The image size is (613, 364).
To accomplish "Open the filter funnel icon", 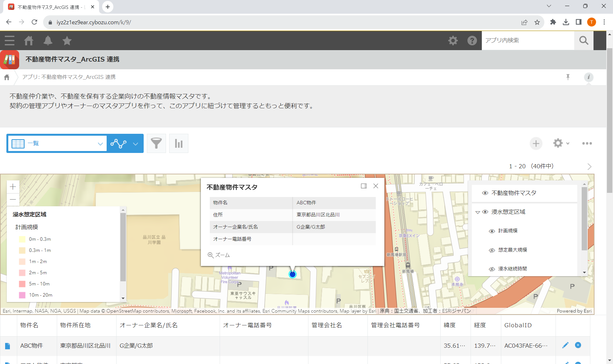I will pyautogui.click(x=156, y=143).
